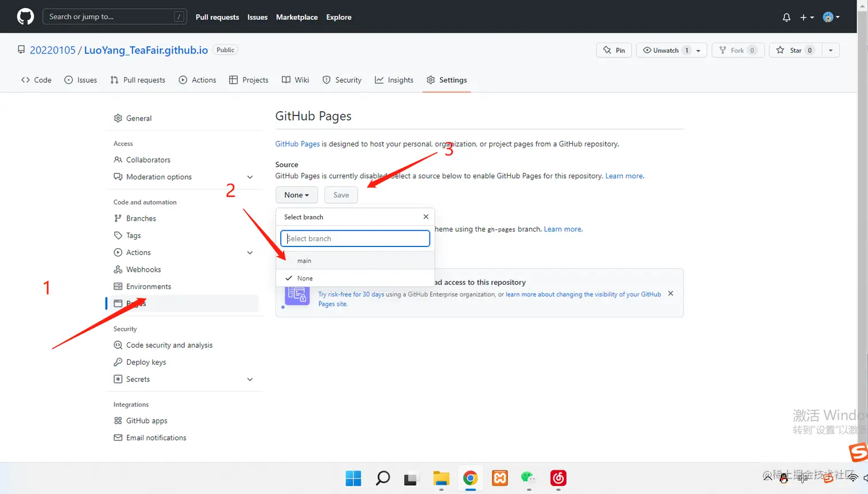This screenshot has height=494, width=868.
Task: Switch to the Code tab
Action: 36,80
